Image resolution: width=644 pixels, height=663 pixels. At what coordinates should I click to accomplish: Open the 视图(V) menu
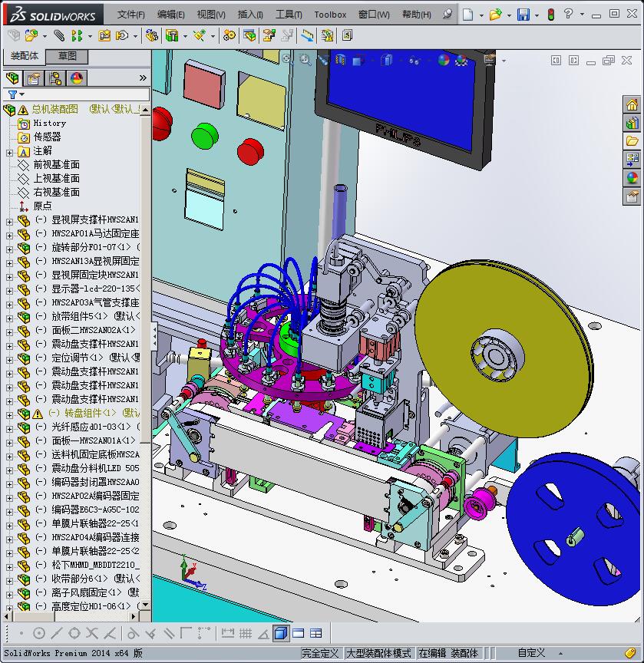211,15
